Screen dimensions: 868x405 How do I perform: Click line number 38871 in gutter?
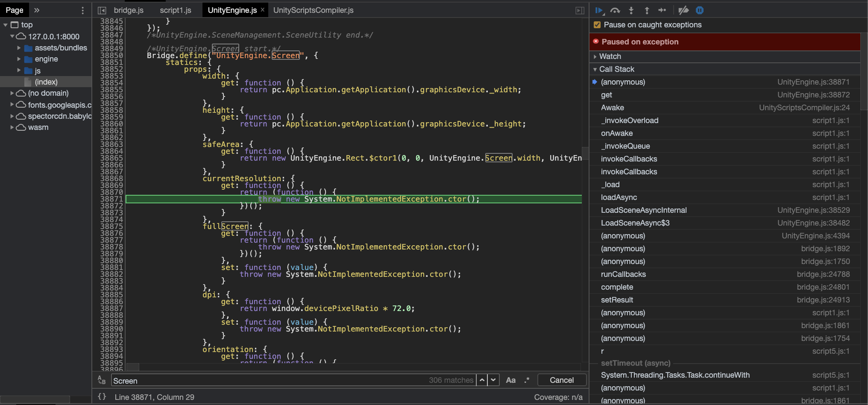[x=111, y=199]
